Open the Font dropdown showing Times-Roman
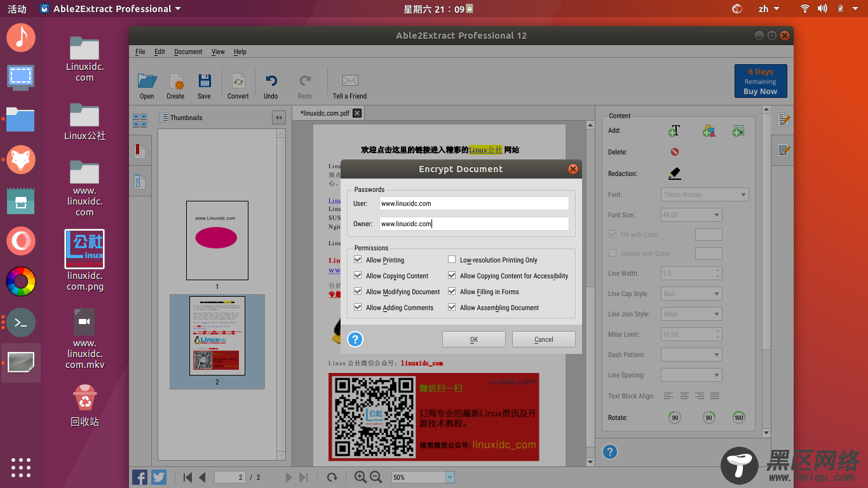 point(705,194)
